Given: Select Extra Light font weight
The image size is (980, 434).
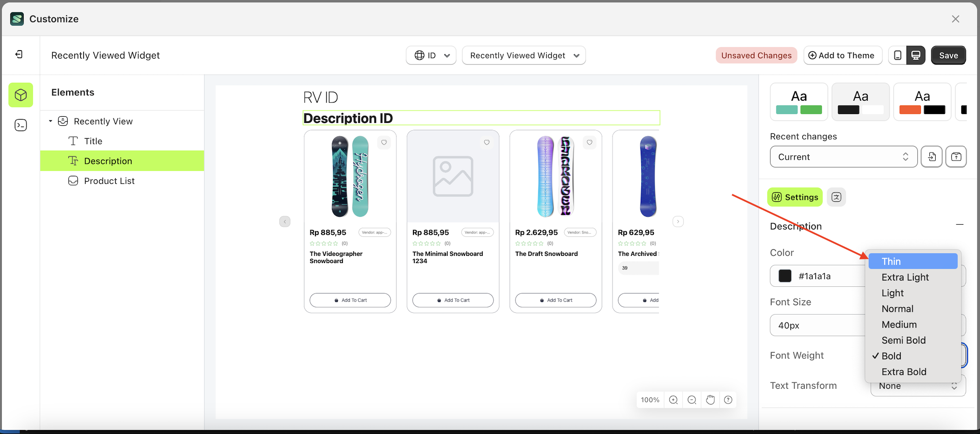Looking at the screenshot, I should [905, 277].
